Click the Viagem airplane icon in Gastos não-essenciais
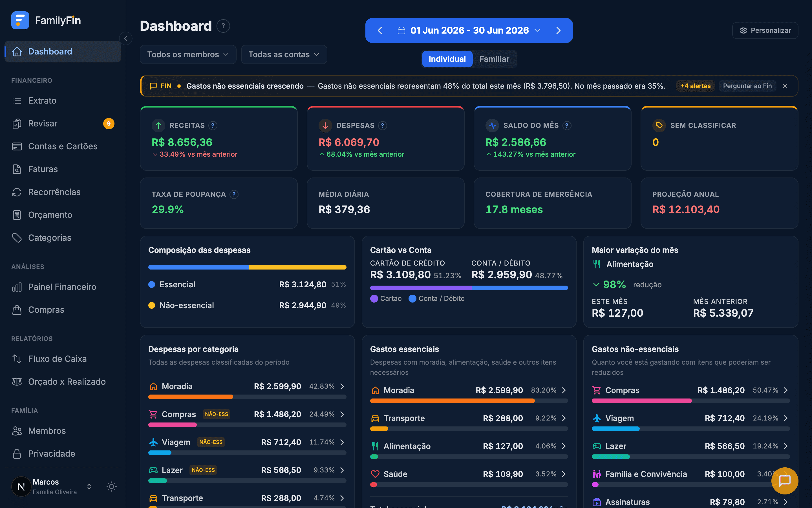This screenshot has width=812, height=508. [597, 418]
